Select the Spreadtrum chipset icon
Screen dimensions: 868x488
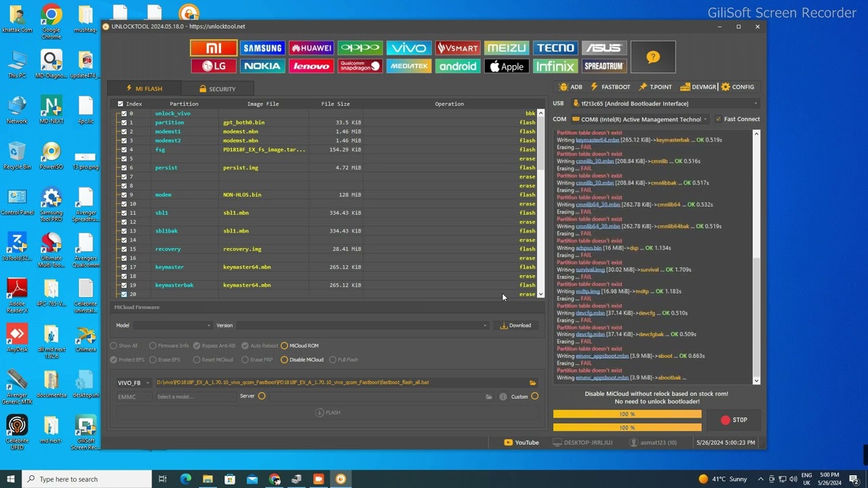(x=604, y=66)
